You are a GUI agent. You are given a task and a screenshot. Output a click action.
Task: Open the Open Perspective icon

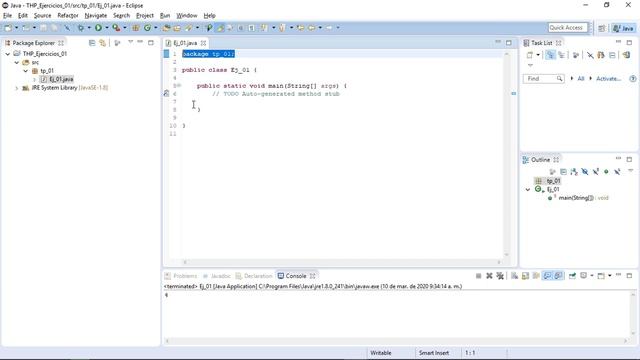[x=602, y=28]
